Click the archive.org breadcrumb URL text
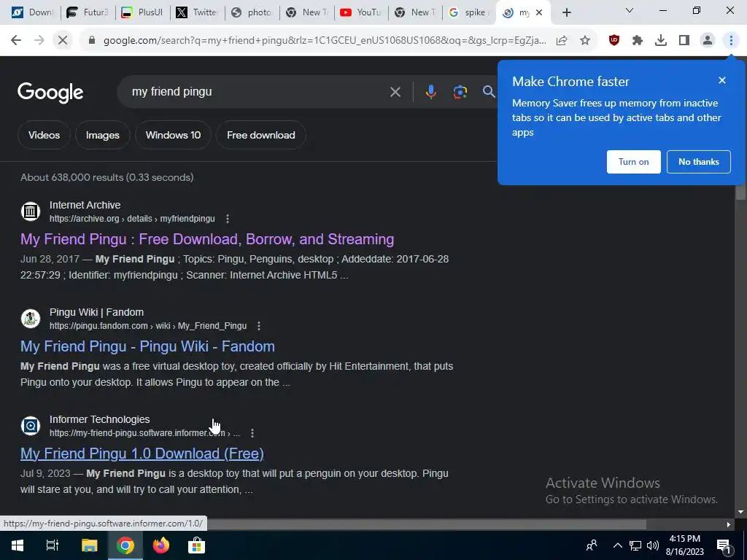747x560 pixels. click(x=132, y=219)
